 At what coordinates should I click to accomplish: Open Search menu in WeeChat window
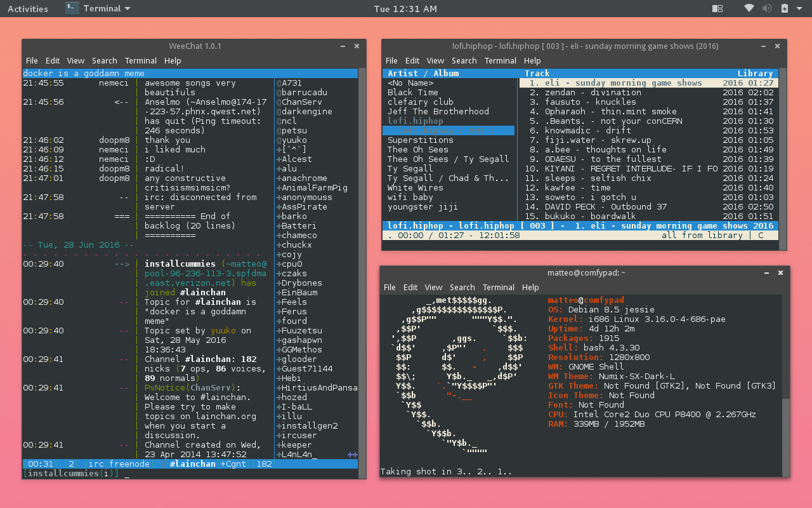(x=104, y=61)
